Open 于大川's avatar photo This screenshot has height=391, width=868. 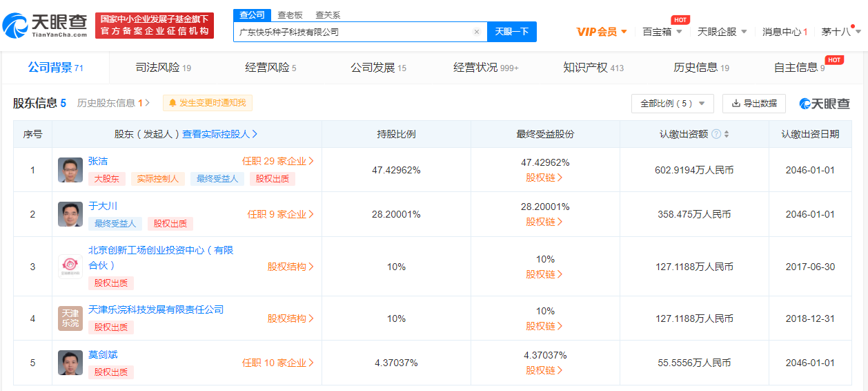(x=70, y=214)
